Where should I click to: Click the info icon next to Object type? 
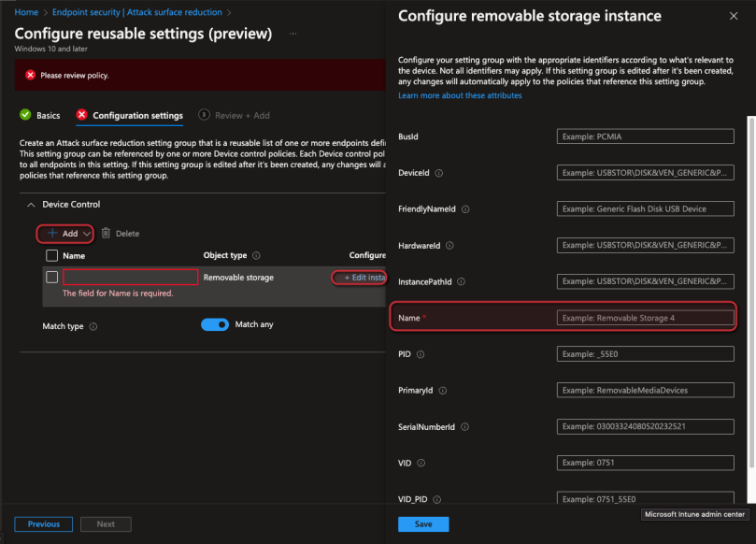[x=256, y=255]
